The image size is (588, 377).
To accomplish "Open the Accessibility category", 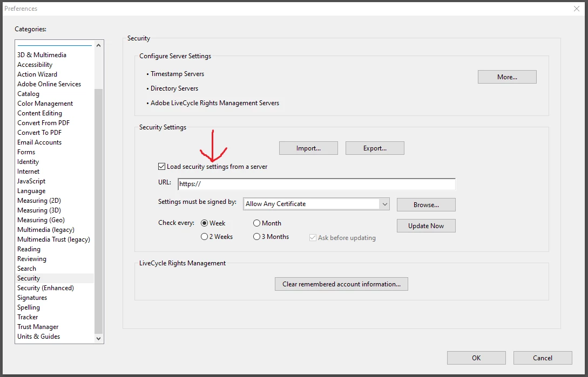I will click(x=35, y=65).
